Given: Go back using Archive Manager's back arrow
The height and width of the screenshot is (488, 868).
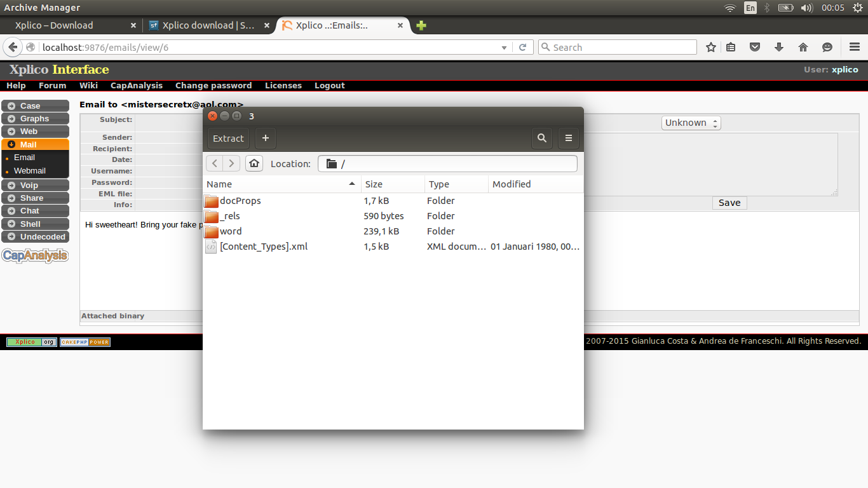Looking at the screenshot, I should click(x=214, y=163).
